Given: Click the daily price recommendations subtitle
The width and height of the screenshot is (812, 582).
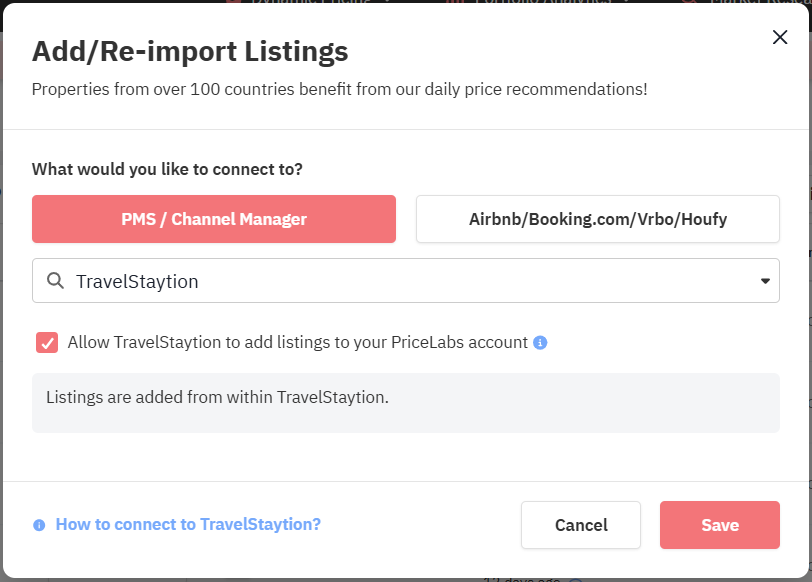Looking at the screenshot, I should click(339, 89).
